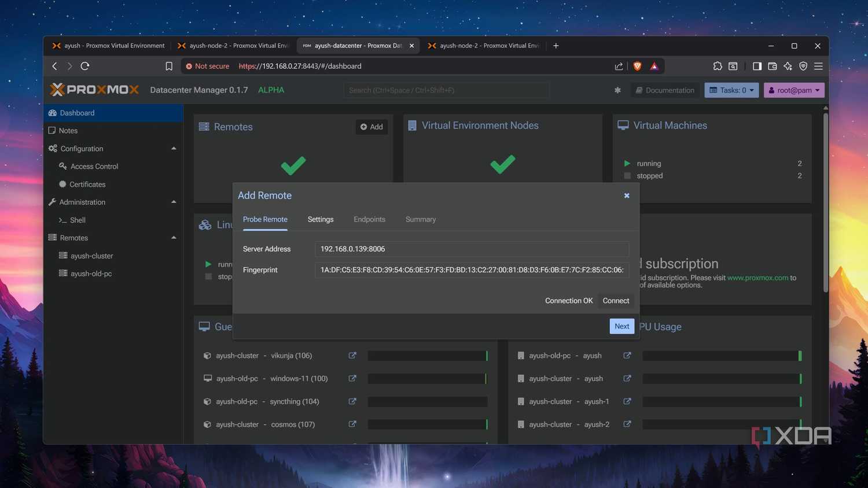The height and width of the screenshot is (488, 868).
Task: Toggle browser sidebar panel icon
Action: [757, 66]
